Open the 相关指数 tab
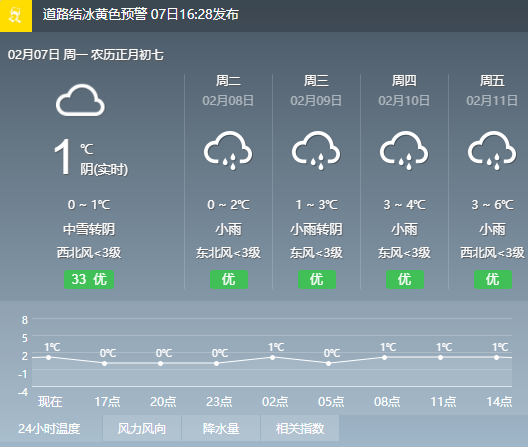Viewport: 528px width, 447px height. [300, 428]
